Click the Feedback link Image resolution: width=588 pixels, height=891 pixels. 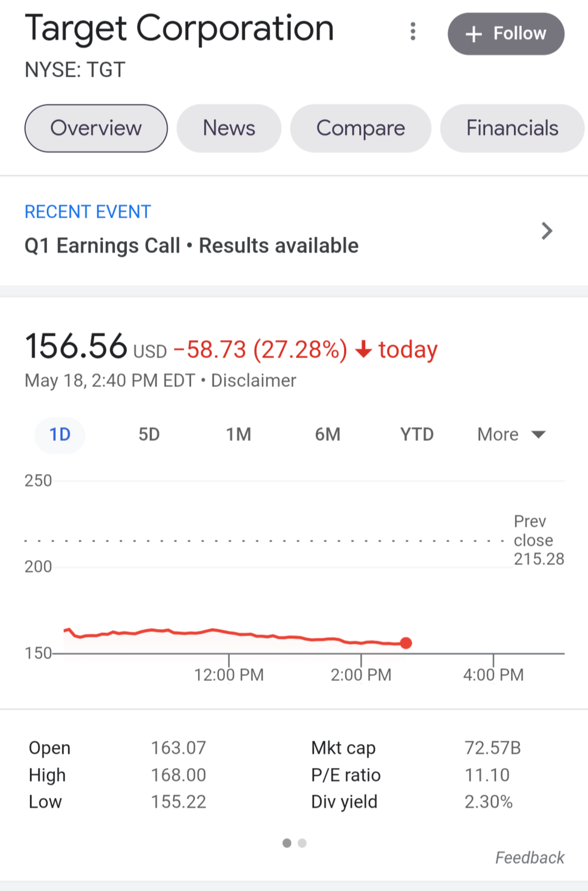530,858
